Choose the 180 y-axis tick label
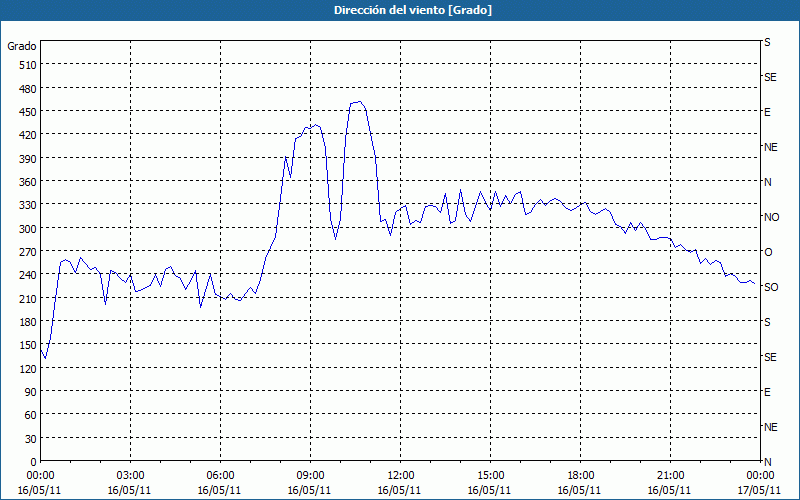The image size is (800, 500). (x=28, y=322)
